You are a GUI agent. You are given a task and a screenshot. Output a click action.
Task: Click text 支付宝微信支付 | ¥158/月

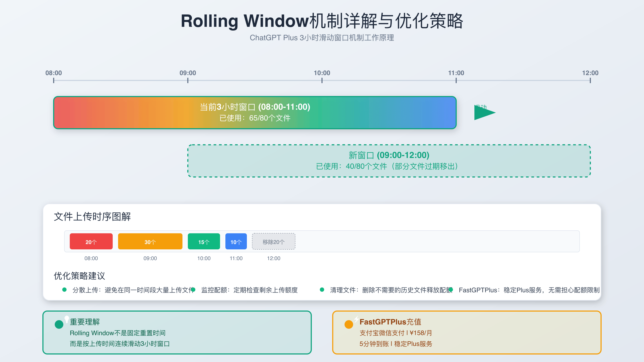[396, 333]
